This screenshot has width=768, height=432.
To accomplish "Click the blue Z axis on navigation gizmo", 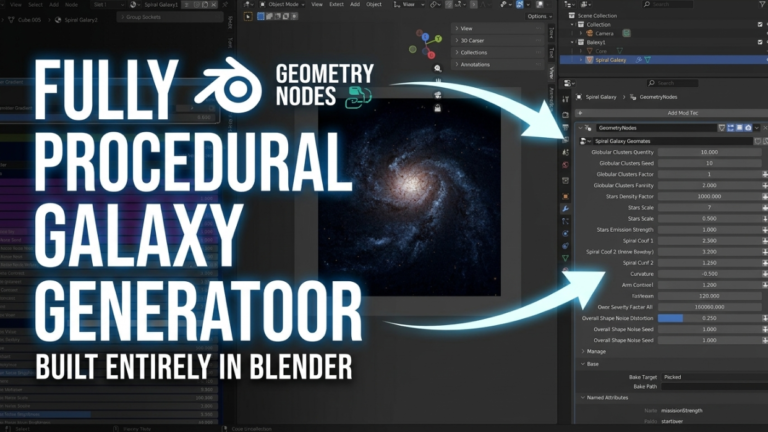I will click(x=425, y=37).
